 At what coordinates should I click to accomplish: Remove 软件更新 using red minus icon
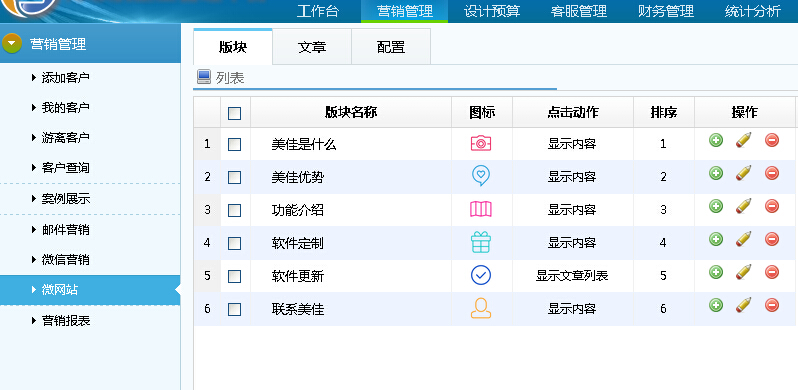tap(772, 272)
